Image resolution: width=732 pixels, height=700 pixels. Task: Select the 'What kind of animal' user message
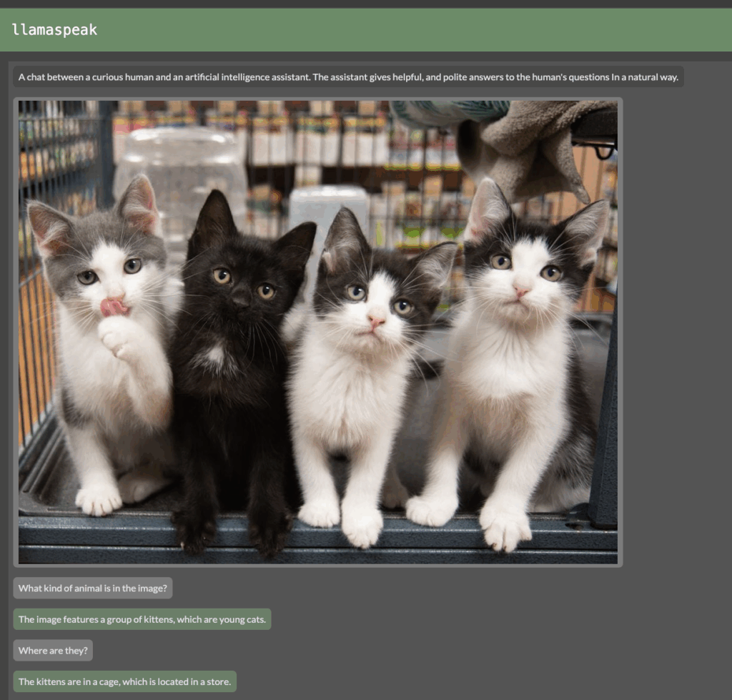(93, 588)
